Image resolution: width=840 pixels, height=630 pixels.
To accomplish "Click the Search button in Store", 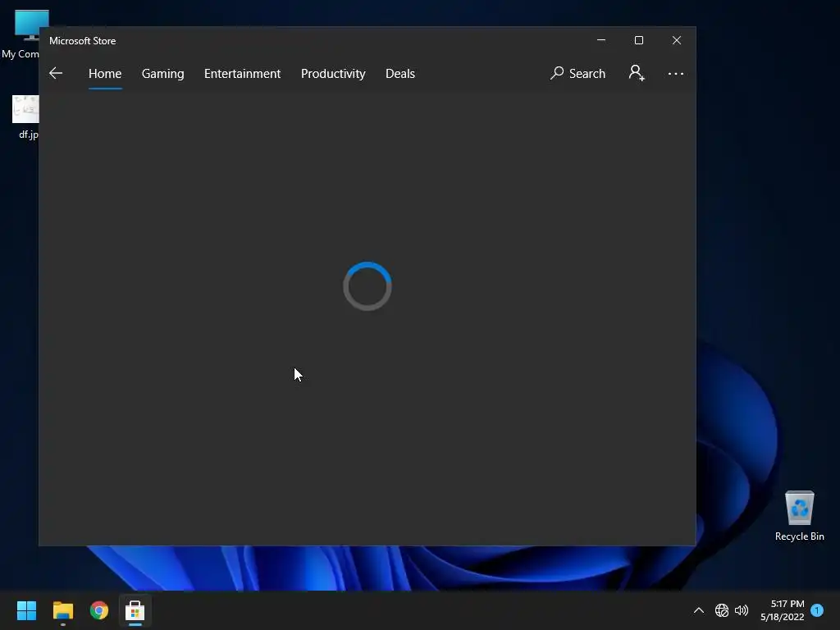I will tap(577, 73).
